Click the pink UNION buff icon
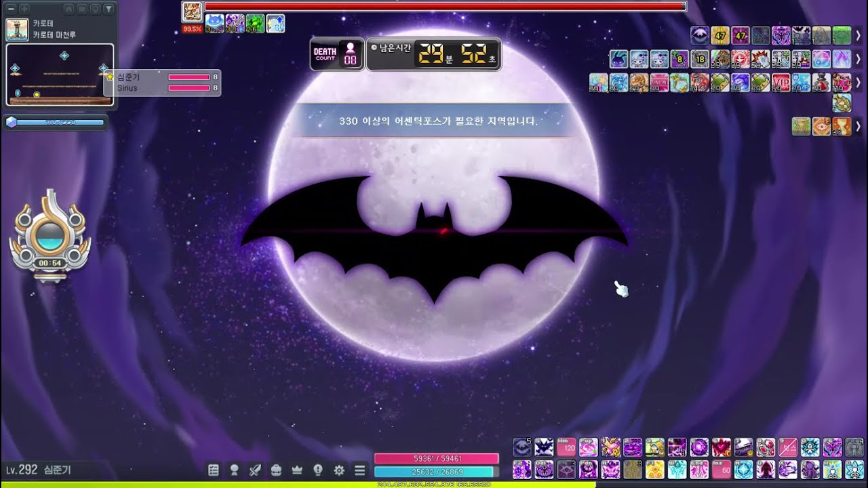The image size is (868, 488). [659, 83]
